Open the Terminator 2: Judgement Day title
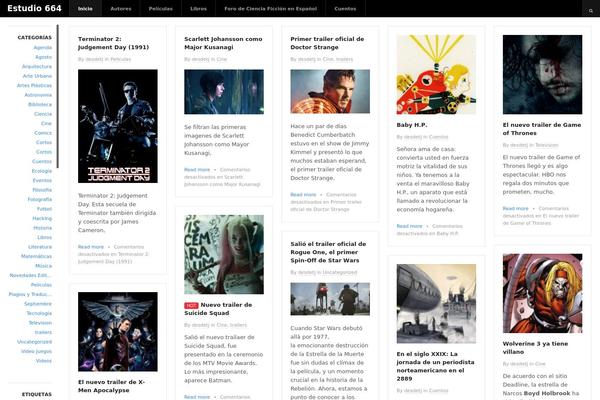This screenshot has width=600, height=400. [x=113, y=43]
